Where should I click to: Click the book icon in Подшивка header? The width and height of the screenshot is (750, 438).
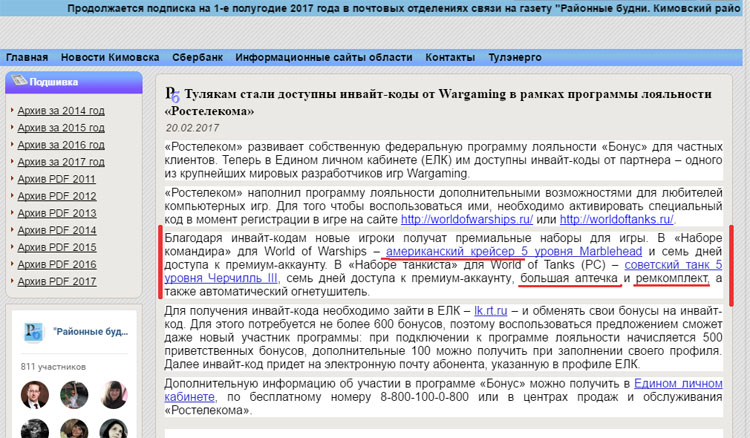[x=19, y=82]
